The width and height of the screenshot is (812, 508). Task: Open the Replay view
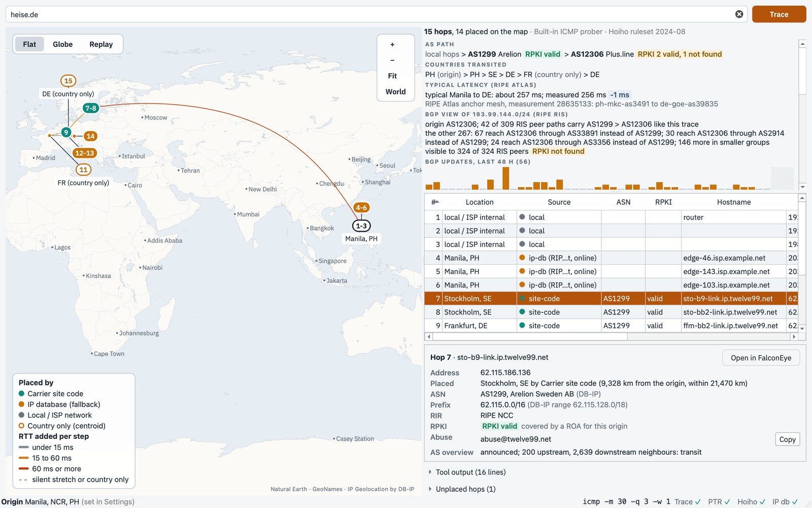[x=101, y=44]
